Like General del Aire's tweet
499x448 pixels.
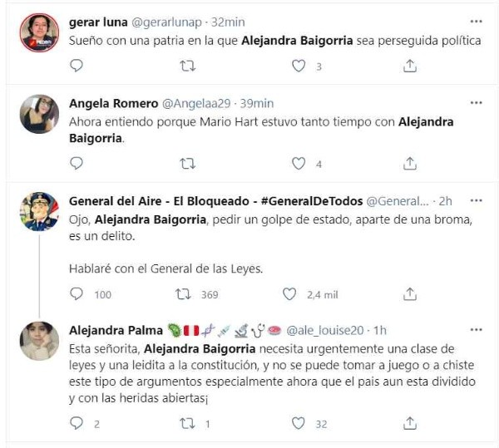[289, 293]
